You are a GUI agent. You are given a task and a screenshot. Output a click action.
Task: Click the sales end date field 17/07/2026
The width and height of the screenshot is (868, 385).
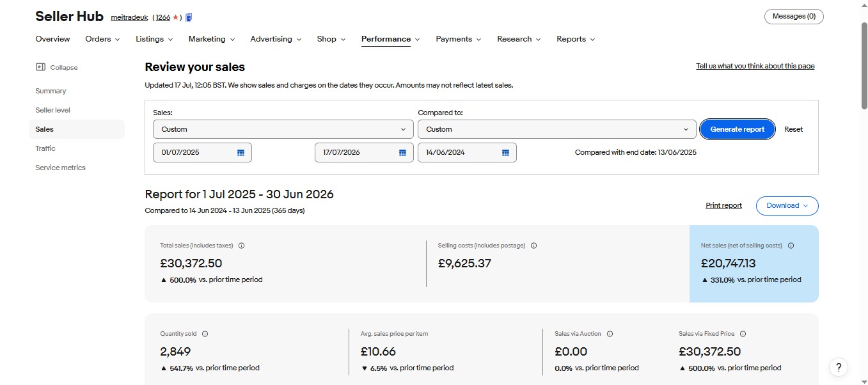click(364, 153)
